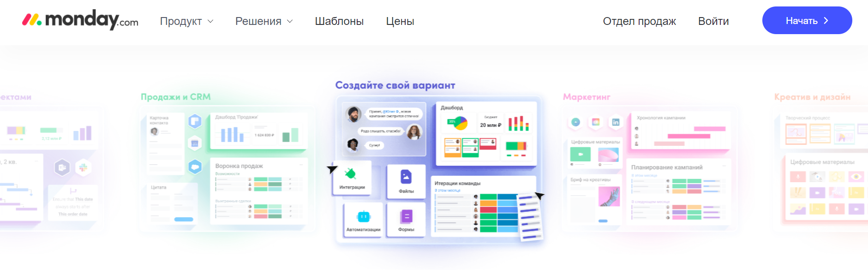
Task: Open the Дашборд widget panel
Action: (486, 133)
